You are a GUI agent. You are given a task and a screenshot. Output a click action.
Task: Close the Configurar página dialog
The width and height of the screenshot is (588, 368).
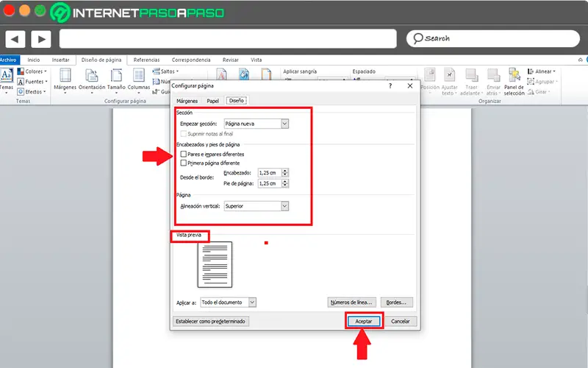(x=410, y=85)
